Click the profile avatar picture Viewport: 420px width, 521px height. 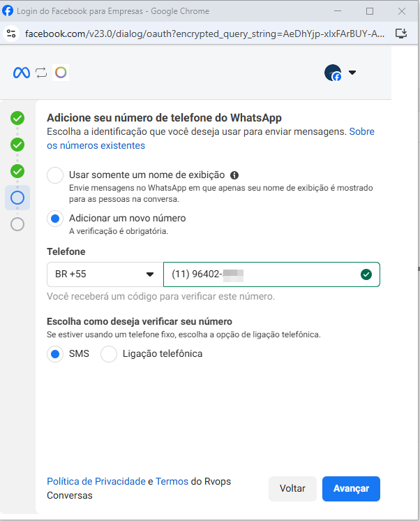pyautogui.click(x=333, y=73)
